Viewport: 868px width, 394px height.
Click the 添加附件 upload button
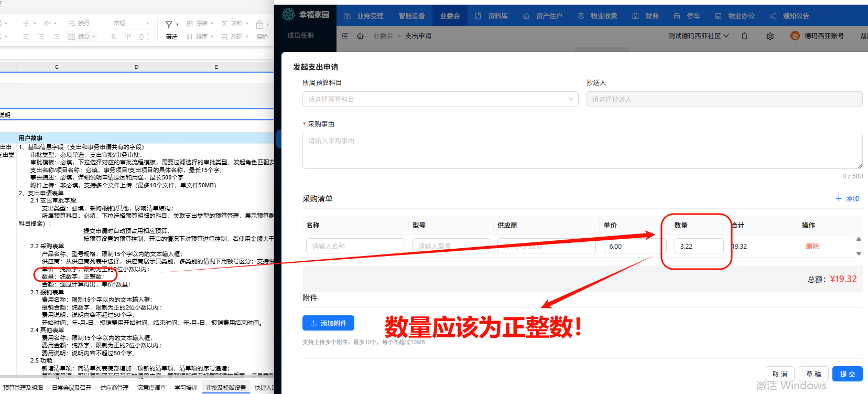coord(328,323)
